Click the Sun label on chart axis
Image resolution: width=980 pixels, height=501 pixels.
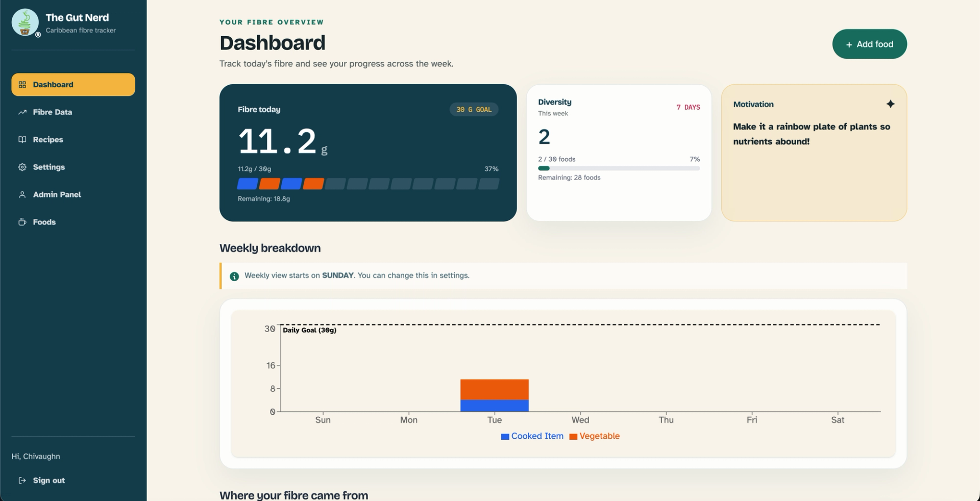323,420
